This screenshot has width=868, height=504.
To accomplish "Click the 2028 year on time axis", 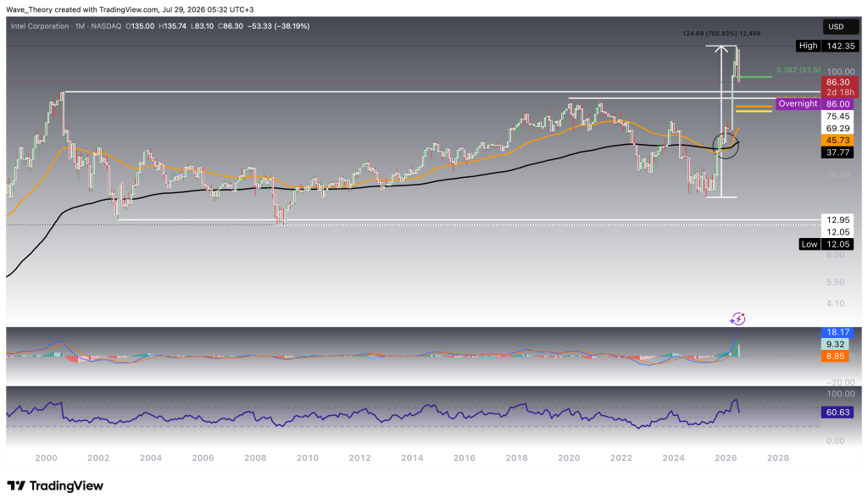I will point(778,457).
